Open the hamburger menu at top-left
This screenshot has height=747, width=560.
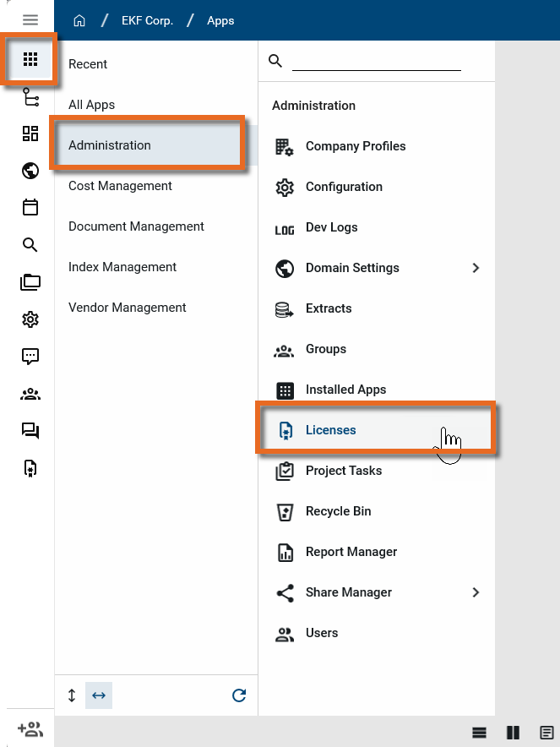(30, 20)
